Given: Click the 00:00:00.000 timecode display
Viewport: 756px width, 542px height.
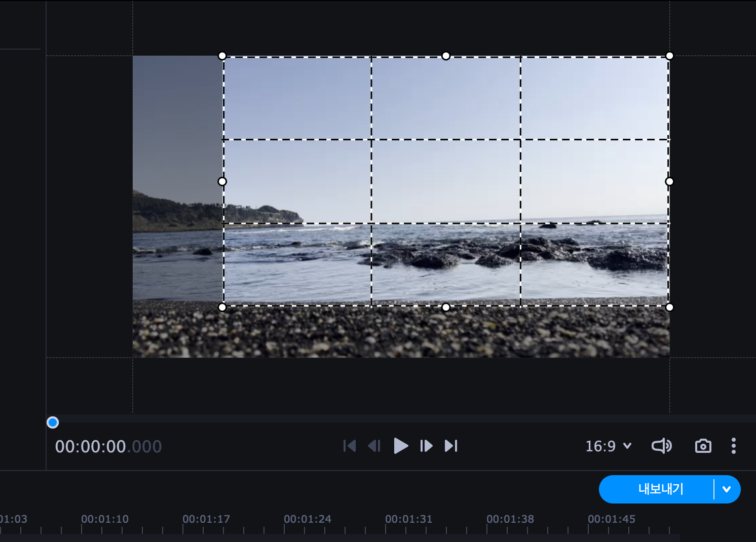Looking at the screenshot, I should coord(108,447).
